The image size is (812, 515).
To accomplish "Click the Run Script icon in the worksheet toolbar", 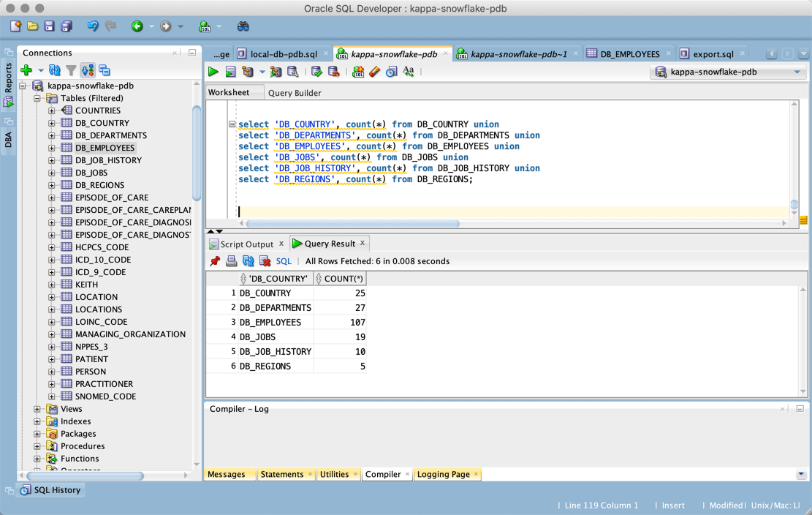I will (230, 72).
